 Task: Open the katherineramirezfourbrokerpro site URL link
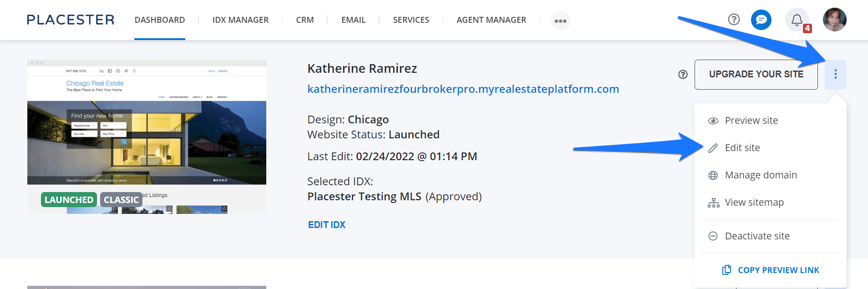[463, 89]
